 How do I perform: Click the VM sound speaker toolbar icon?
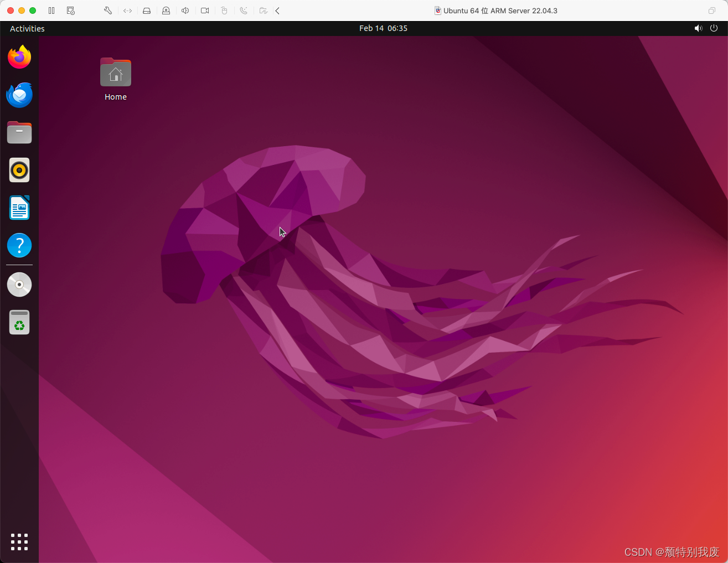pos(185,11)
